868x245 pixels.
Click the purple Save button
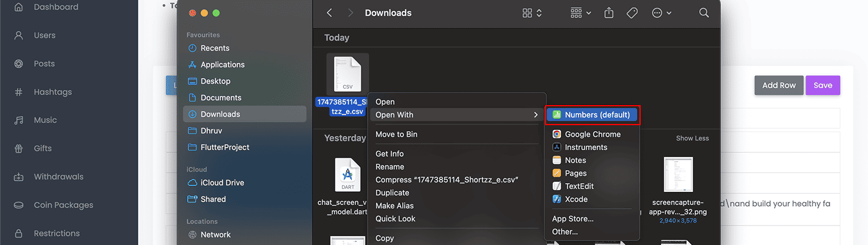pyautogui.click(x=823, y=86)
